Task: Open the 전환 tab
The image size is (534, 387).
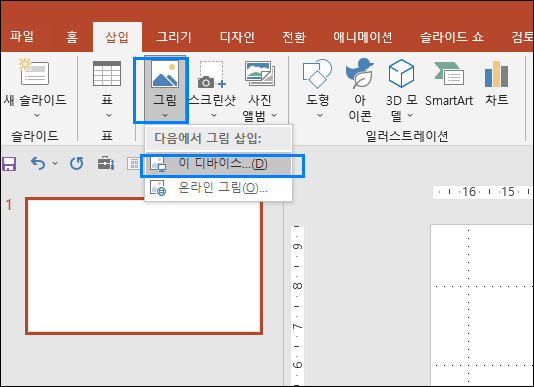Action: pos(294,37)
